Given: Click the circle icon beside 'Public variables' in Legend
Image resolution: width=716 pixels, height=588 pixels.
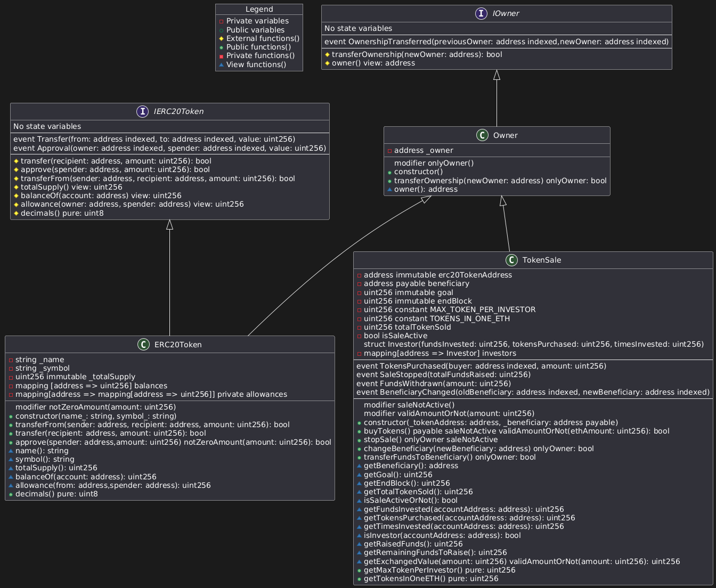Looking at the screenshot, I should click(221, 30).
